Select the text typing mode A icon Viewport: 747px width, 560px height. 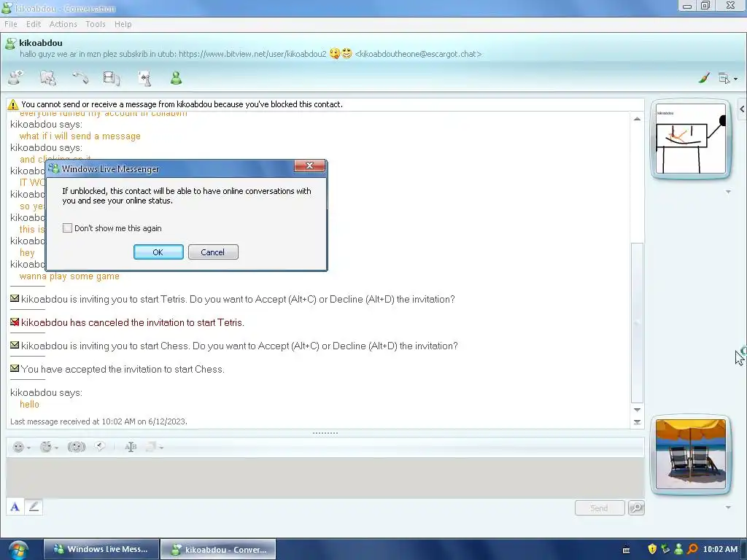[15, 507]
